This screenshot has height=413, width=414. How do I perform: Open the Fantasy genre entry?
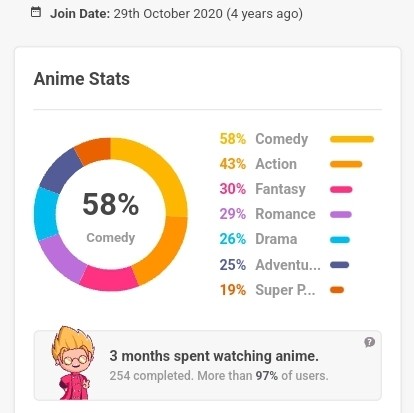point(280,189)
